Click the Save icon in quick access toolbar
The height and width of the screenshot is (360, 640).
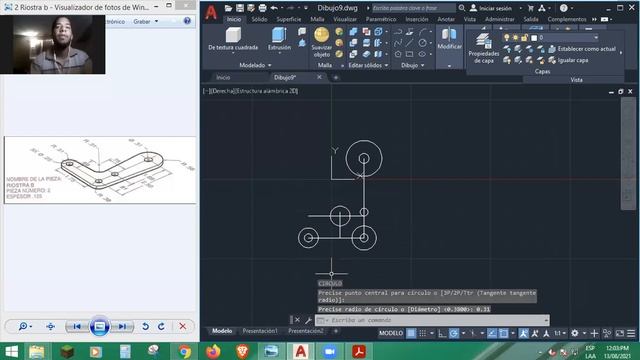click(x=240, y=8)
